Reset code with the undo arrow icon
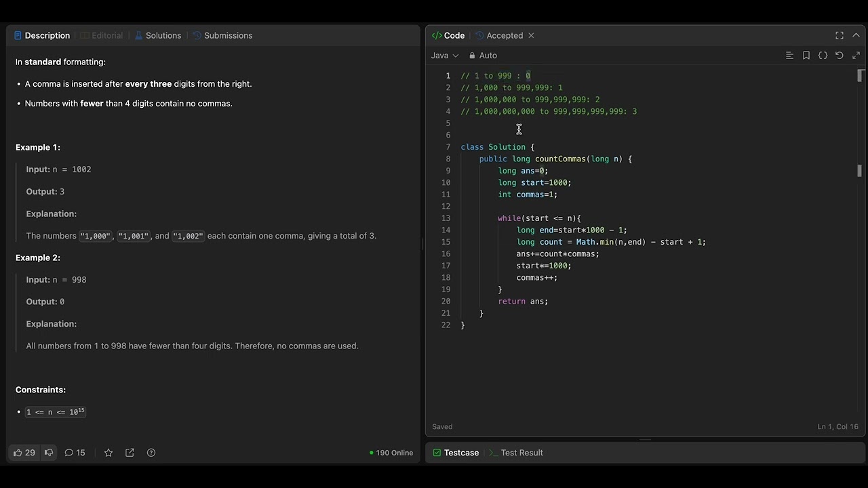 click(840, 56)
